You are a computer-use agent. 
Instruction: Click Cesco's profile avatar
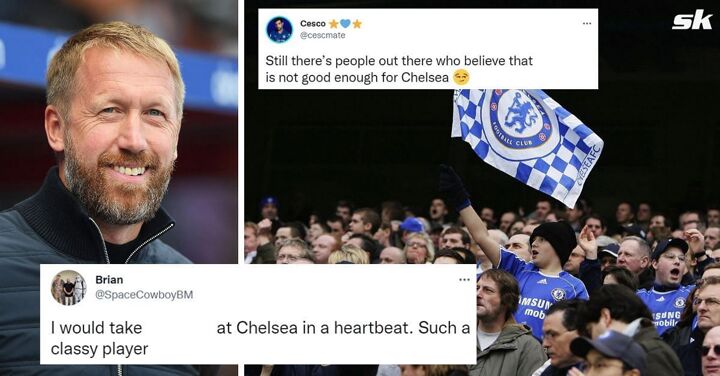click(280, 29)
